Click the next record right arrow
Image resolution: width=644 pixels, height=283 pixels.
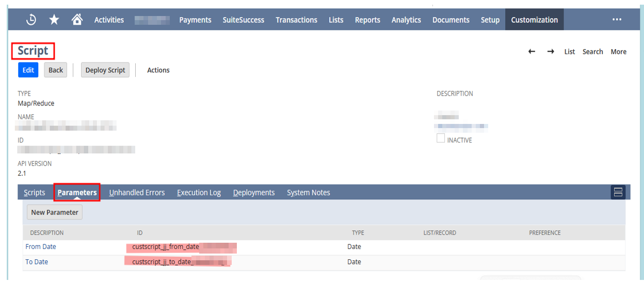(551, 52)
